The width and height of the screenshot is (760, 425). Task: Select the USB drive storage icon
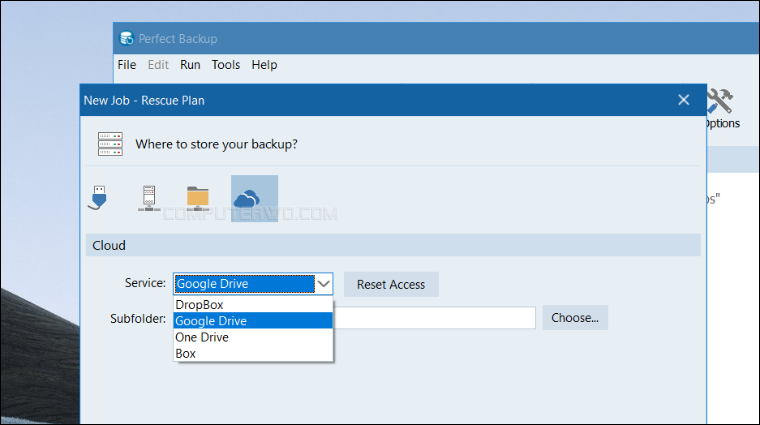pyautogui.click(x=98, y=198)
